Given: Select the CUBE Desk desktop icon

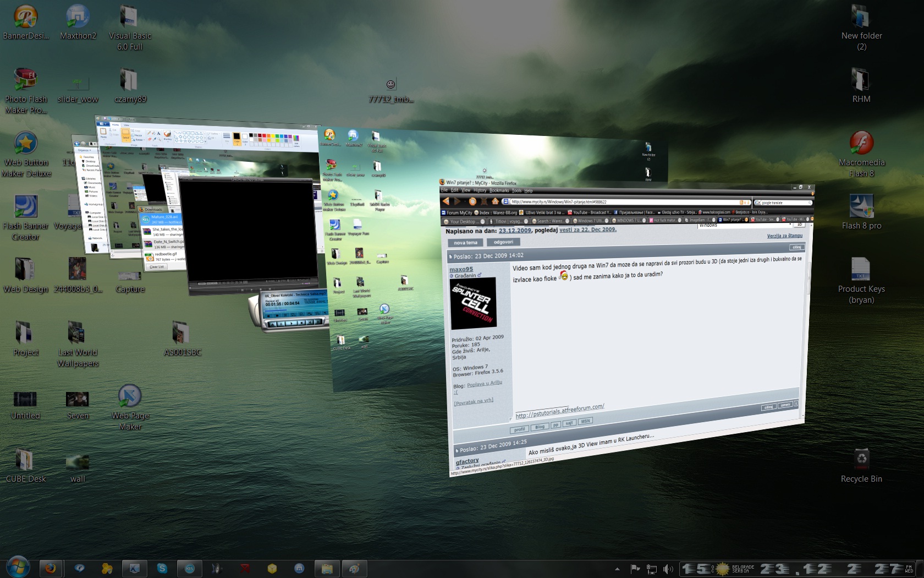Looking at the screenshot, I should [x=26, y=465].
